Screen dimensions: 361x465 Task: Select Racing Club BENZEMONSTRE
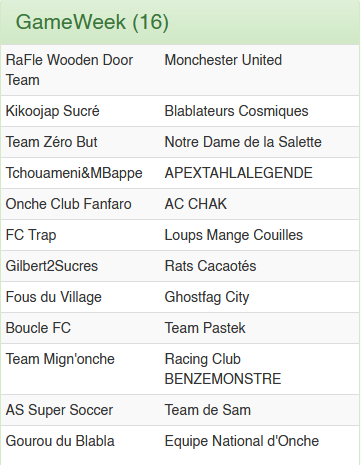223,369
